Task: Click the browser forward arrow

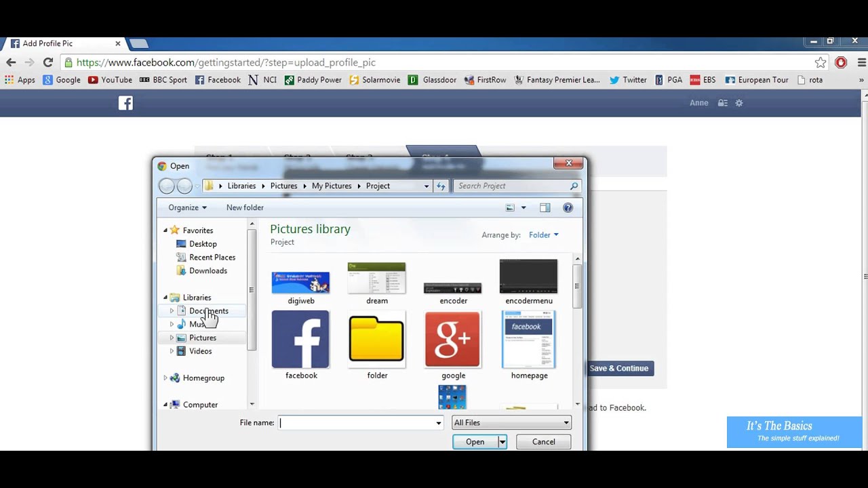Action: 29,62
